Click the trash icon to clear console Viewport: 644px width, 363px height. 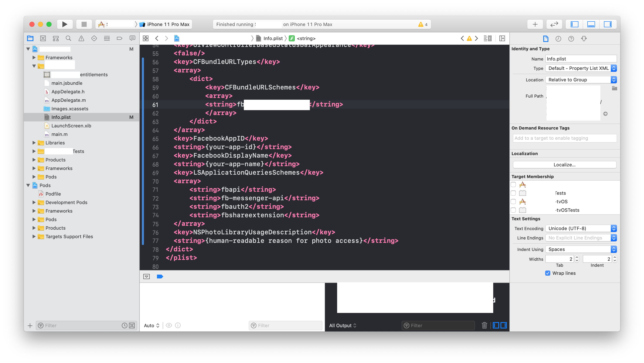[x=484, y=325]
